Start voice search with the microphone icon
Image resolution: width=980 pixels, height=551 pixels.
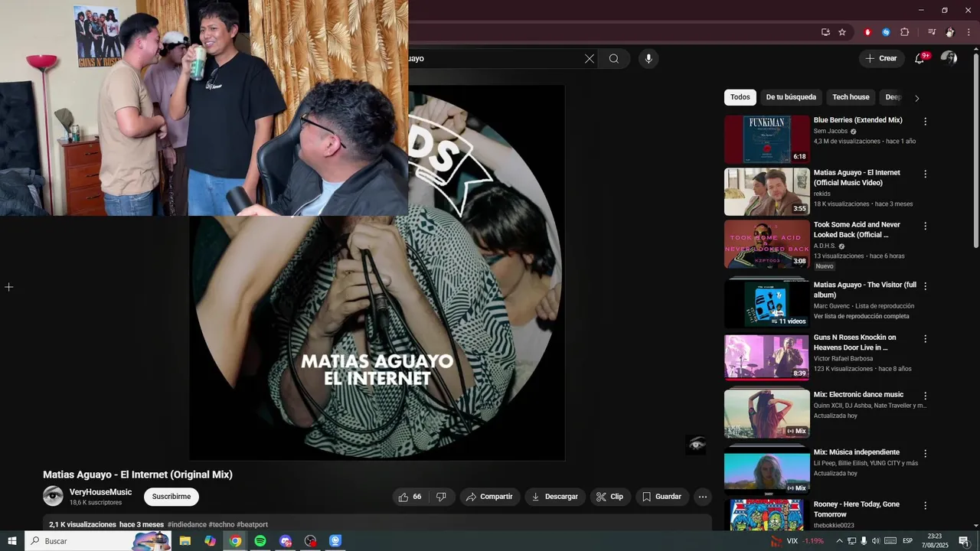[648, 58]
